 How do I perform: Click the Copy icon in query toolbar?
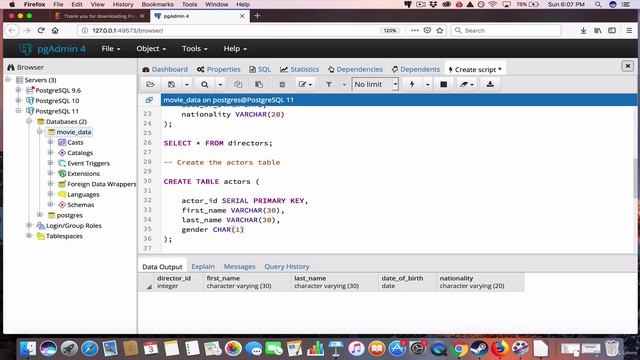pos(238,84)
